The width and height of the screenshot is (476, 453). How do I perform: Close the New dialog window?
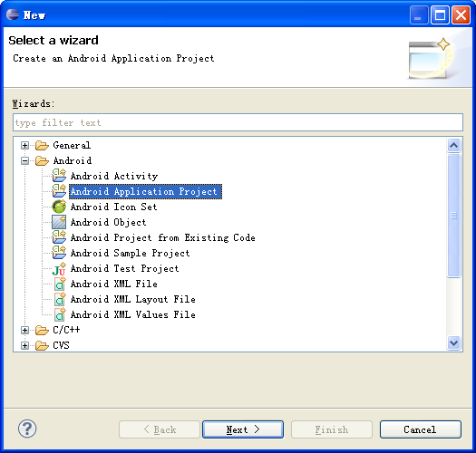pyautogui.click(x=461, y=14)
